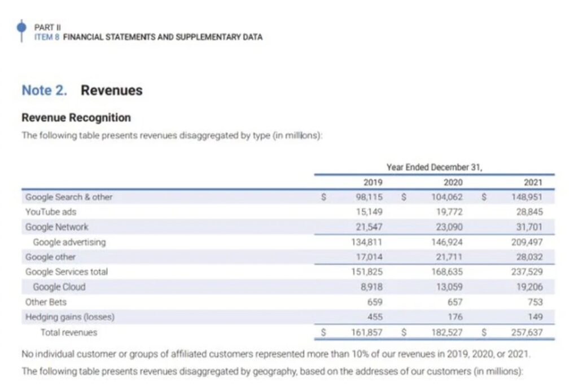Select the "Google Network" row label
The image size is (578, 392).
coord(57,227)
